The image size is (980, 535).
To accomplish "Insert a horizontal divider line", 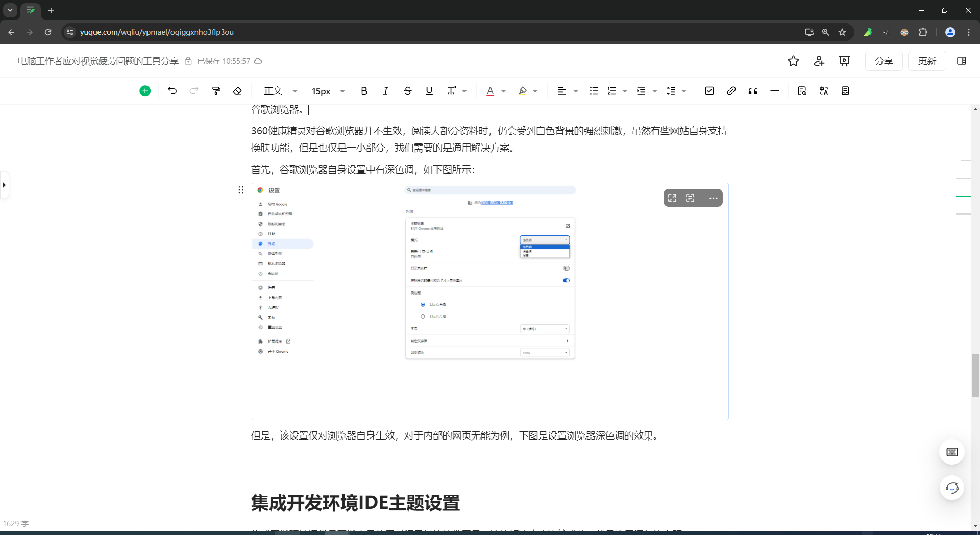I will (775, 91).
